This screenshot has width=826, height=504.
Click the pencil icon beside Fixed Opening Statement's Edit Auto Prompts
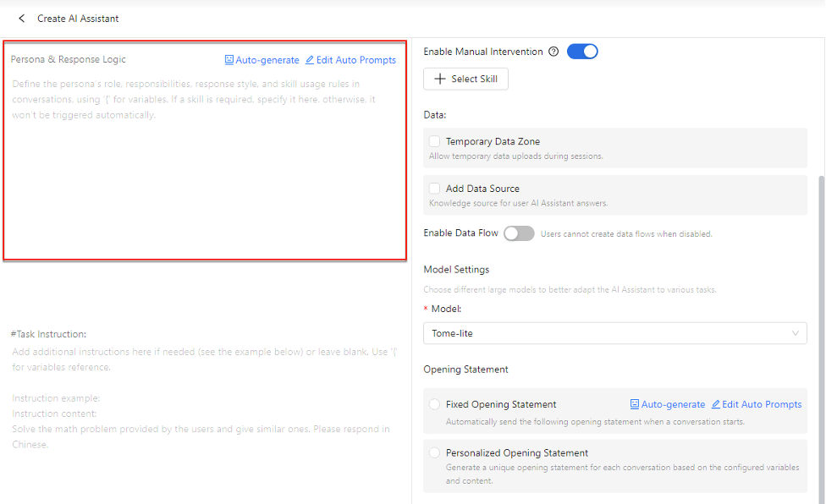click(x=716, y=404)
